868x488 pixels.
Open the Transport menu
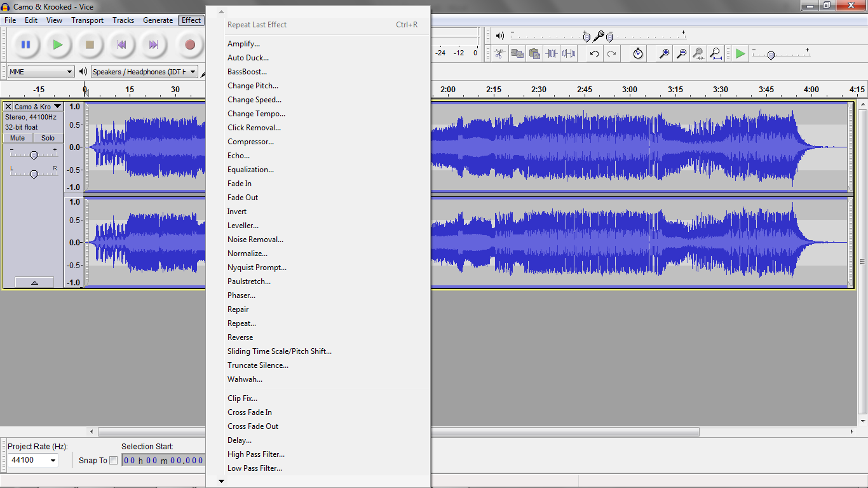coord(87,20)
